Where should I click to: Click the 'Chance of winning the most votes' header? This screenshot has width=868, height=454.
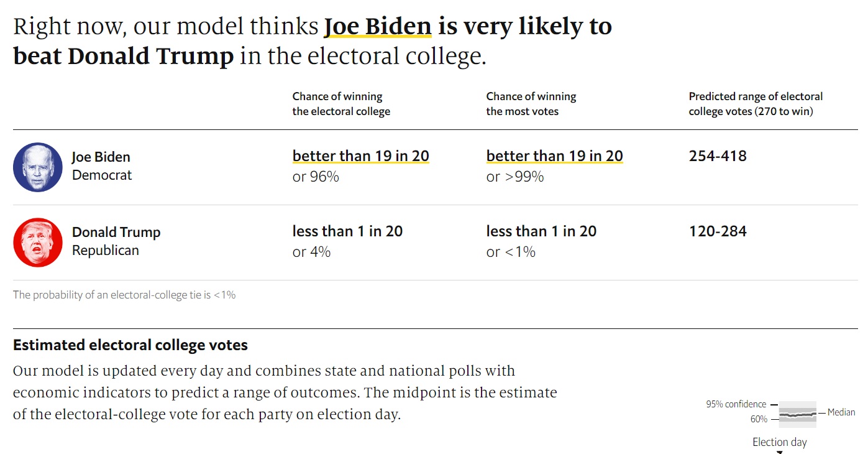pyautogui.click(x=531, y=104)
